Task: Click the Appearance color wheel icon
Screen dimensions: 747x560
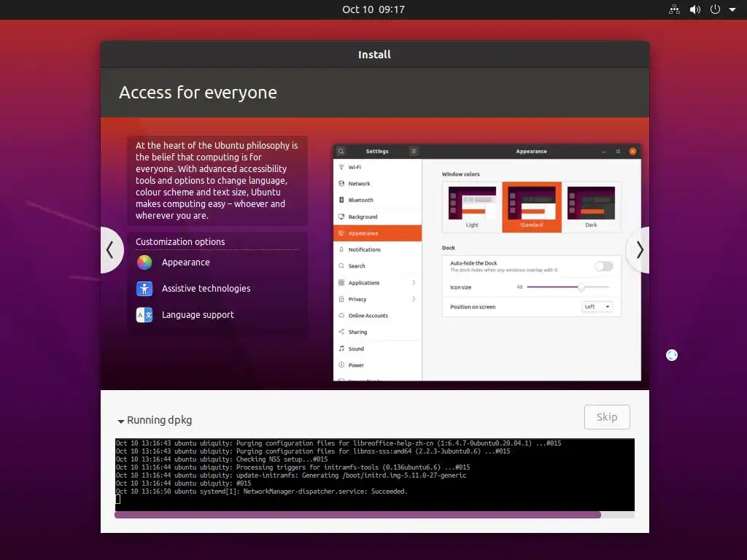Action: click(x=144, y=262)
